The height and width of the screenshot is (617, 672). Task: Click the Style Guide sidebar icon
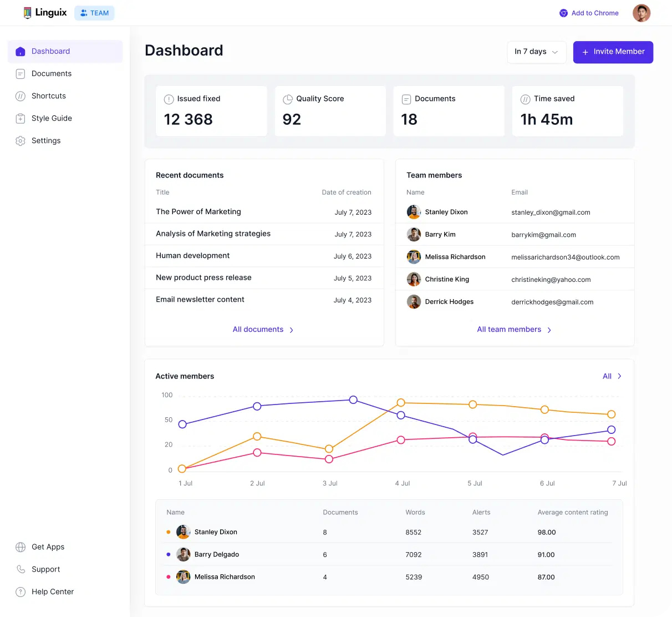coord(21,118)
